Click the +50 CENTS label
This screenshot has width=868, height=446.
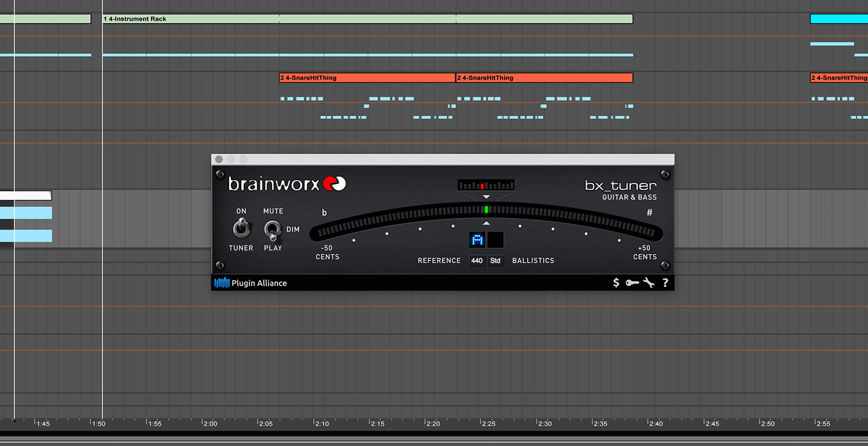coord(645,252)
